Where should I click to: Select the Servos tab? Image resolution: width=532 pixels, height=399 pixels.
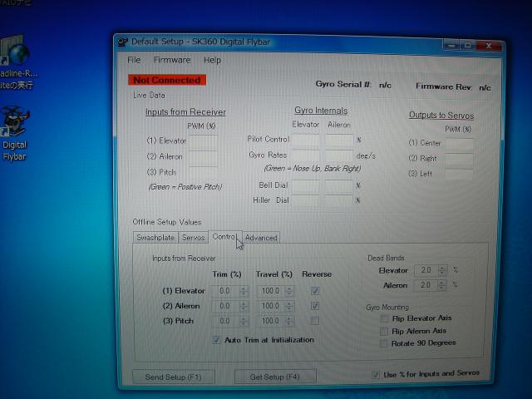[193, 238]
